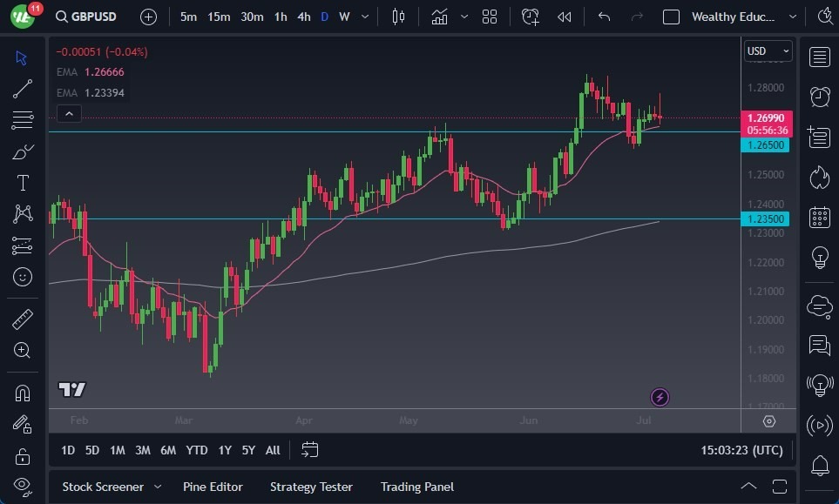The height and width of the screenshot is (504, 839).
Task: Select the chart Zoom In tool
Action: click(23, 351)
